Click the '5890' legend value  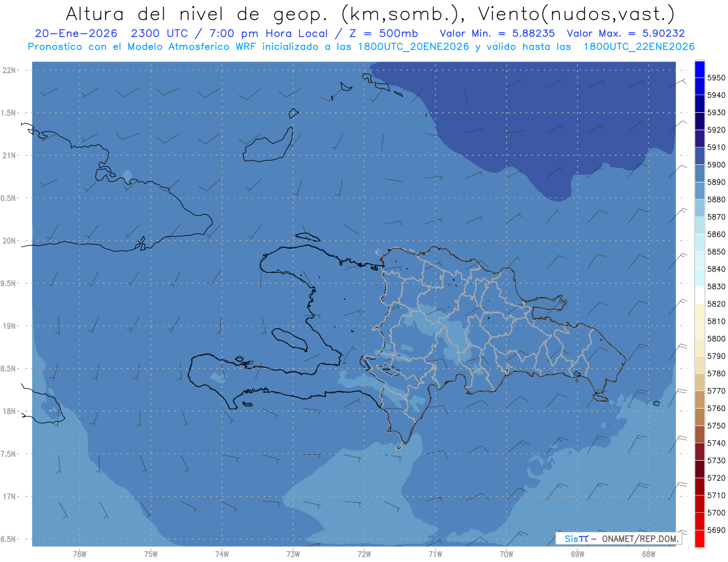pyautogui.click(x=716, y=182)
